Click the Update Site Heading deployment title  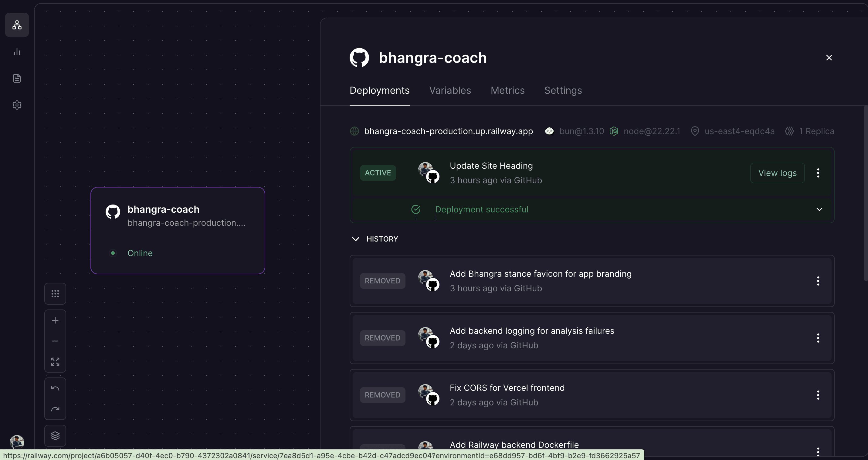click(491, 166)
